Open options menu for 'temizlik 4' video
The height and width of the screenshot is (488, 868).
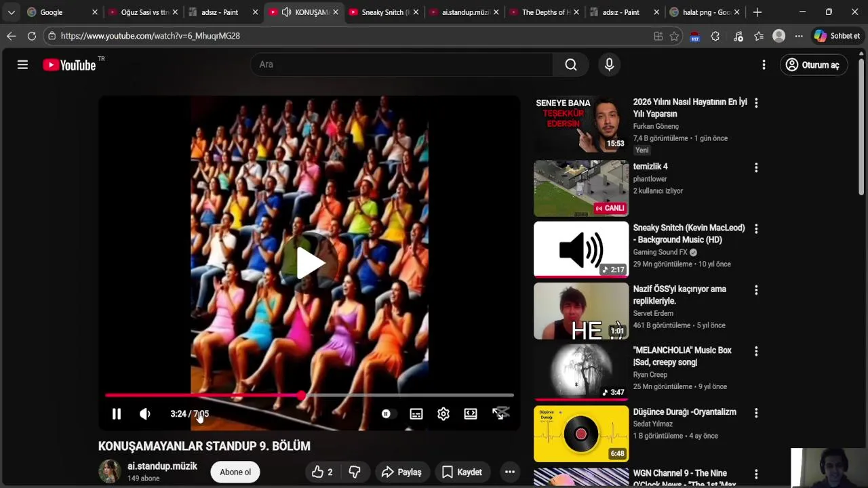(756, 167)
